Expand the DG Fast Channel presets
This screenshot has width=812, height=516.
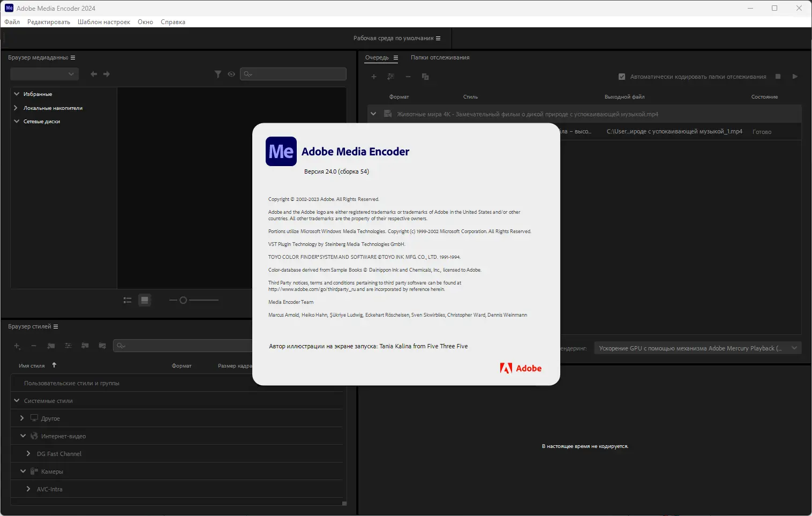click(28, 453)
